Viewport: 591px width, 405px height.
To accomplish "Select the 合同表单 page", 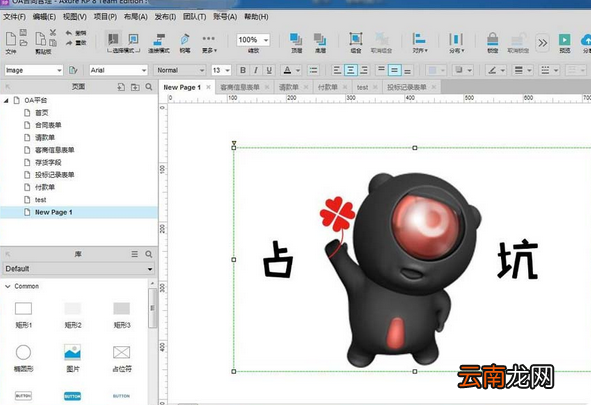I will tap(48, 125).
